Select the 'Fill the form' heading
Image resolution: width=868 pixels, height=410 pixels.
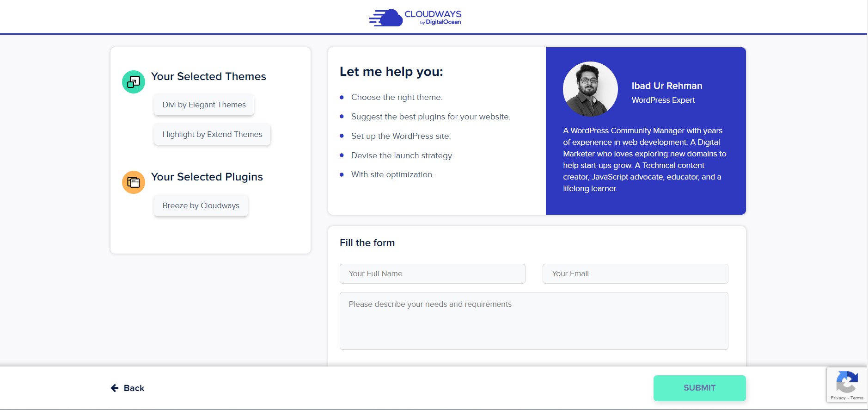(367, 243)
